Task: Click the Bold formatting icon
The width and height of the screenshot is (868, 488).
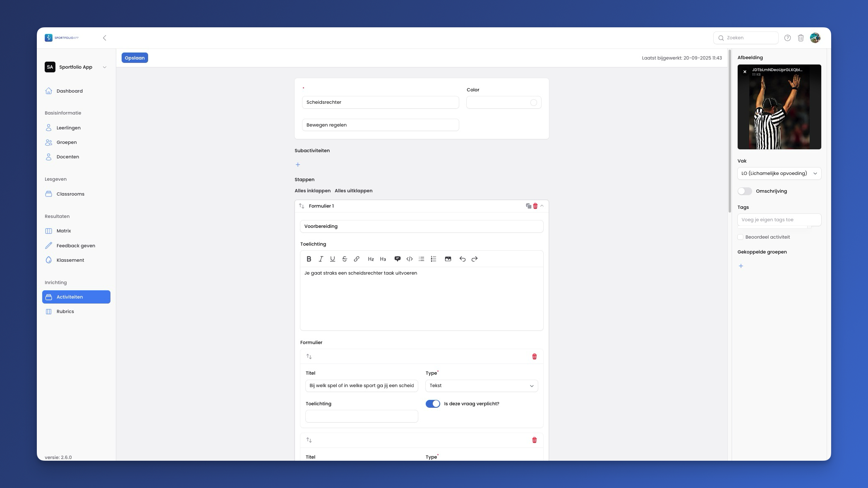Action: 309,259
